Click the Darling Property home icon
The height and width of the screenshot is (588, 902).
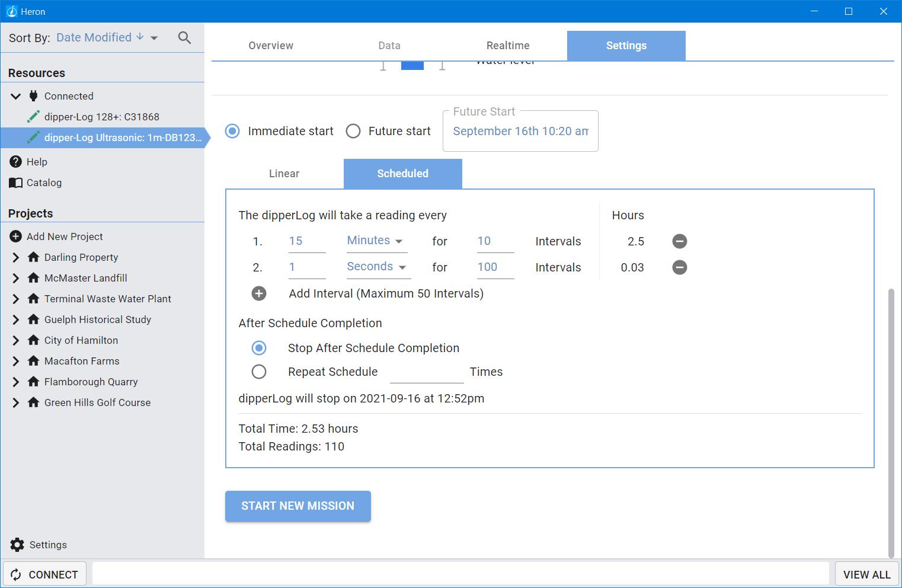(x=34, y=257)
